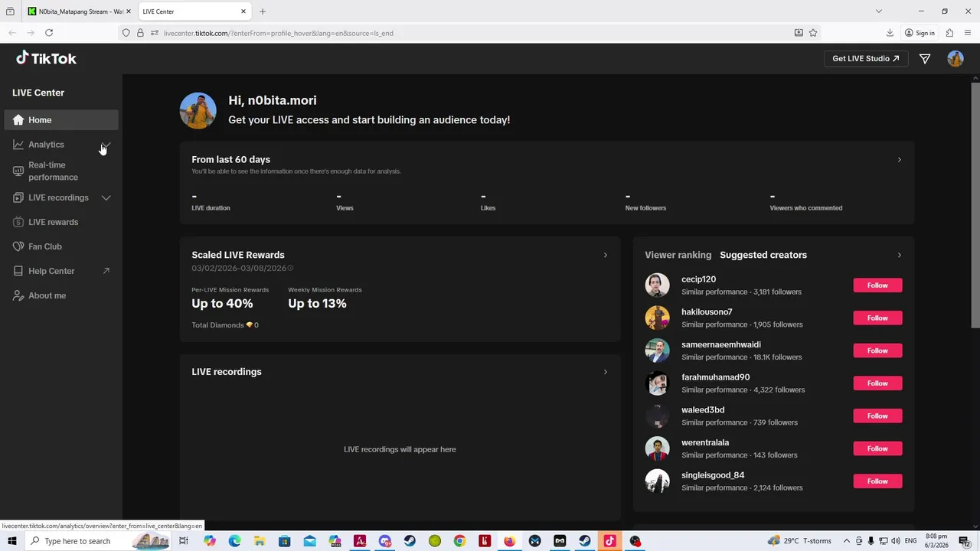Follow singleisgood_84
Image resolution: width=980 pixels, height=551 pixels.
877,481
